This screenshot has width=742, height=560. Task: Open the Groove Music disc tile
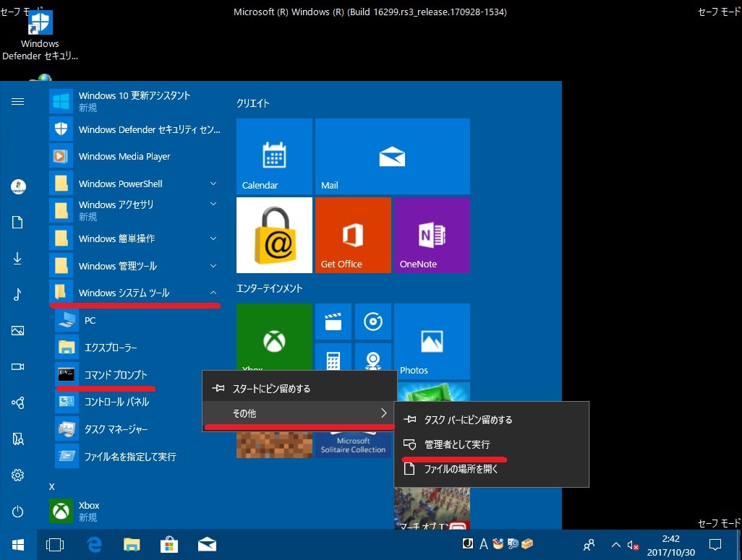point(373,322)
